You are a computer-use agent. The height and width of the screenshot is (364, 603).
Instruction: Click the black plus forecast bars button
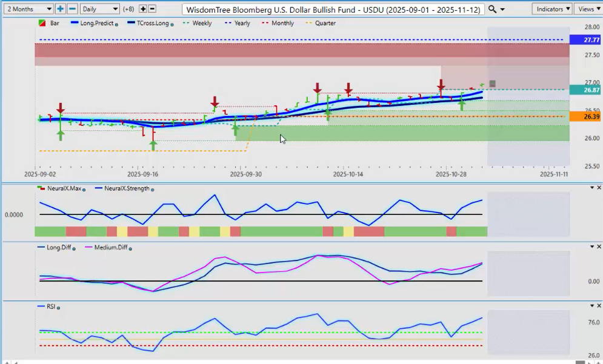143,9
